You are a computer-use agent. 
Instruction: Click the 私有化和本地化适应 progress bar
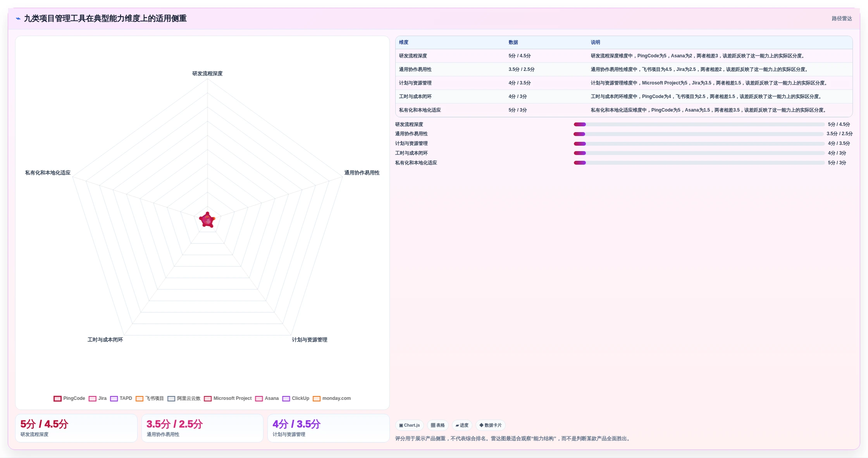click(x=699, y=163)
